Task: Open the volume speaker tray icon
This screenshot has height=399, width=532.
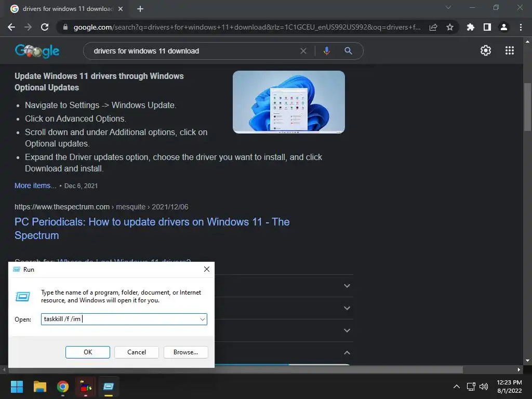Action: 484,387
